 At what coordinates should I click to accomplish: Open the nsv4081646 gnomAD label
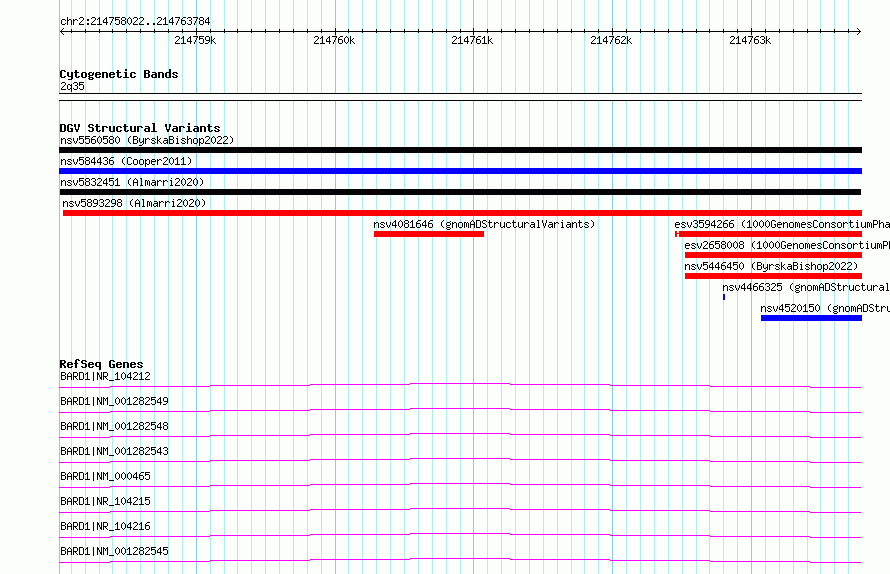[x=484, y=224]
